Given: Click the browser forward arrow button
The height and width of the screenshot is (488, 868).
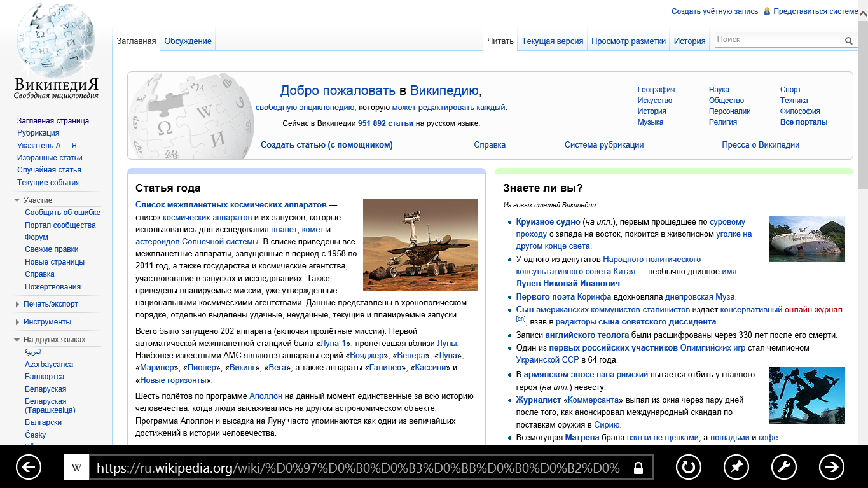Looking at the screenshot, I should click(831, 468).
